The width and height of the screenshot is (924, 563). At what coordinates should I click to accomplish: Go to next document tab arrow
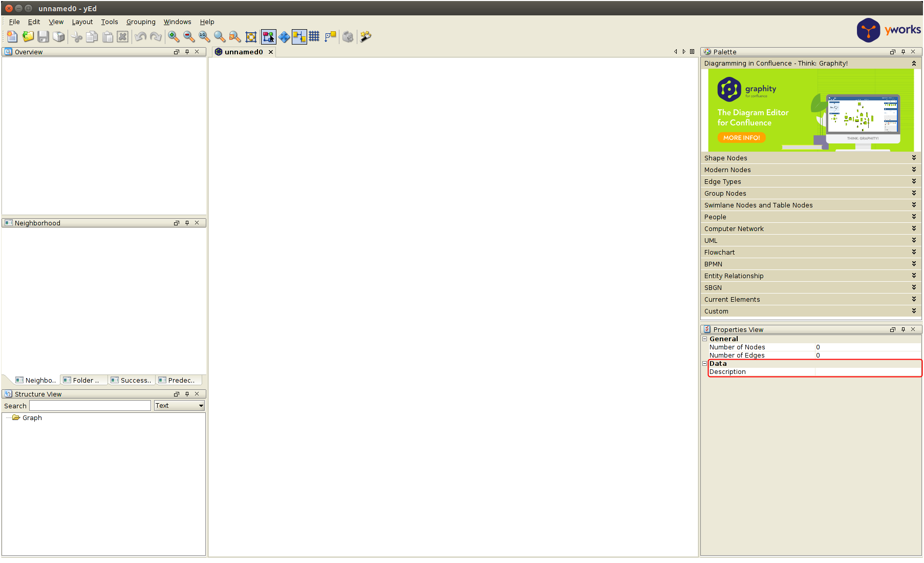[684, 52]
